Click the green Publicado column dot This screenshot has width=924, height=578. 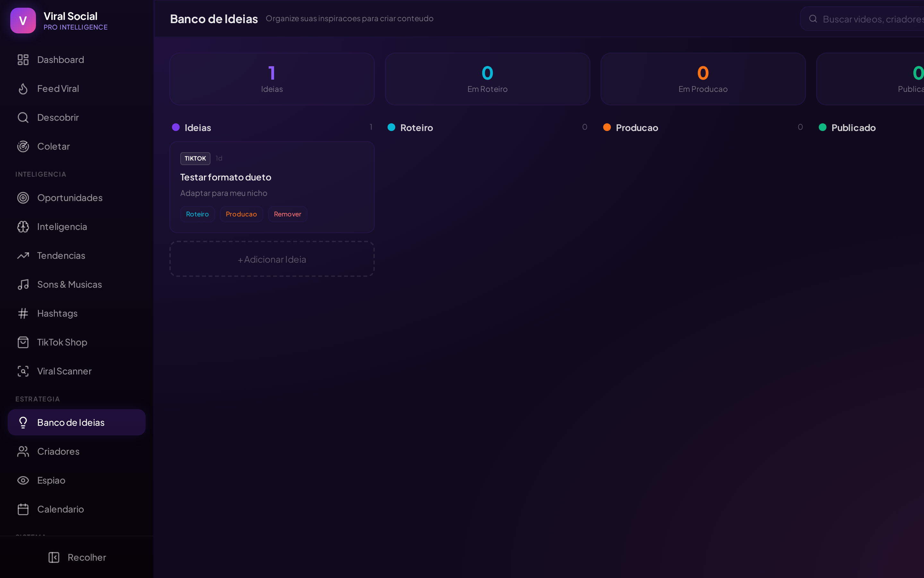click(x=823, y=127)
